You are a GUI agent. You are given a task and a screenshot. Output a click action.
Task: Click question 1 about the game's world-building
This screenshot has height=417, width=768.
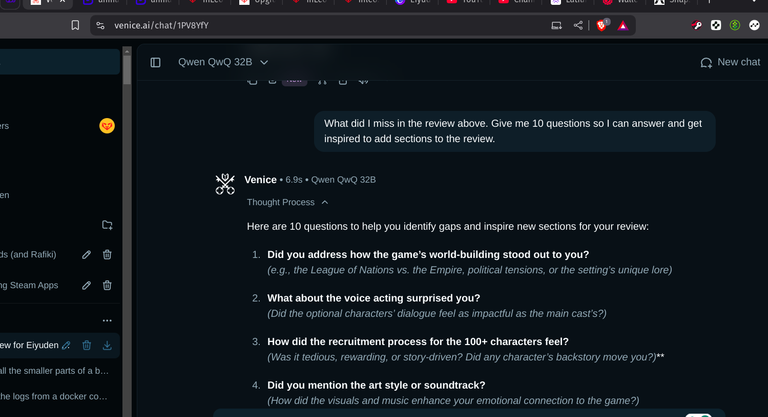pyautogui.click(x=428, y=255)
